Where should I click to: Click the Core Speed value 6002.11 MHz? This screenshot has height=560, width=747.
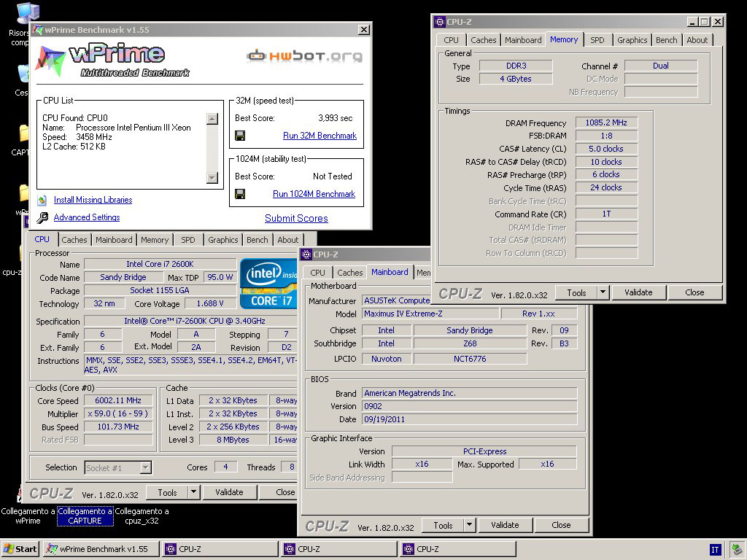coord(118,400)
